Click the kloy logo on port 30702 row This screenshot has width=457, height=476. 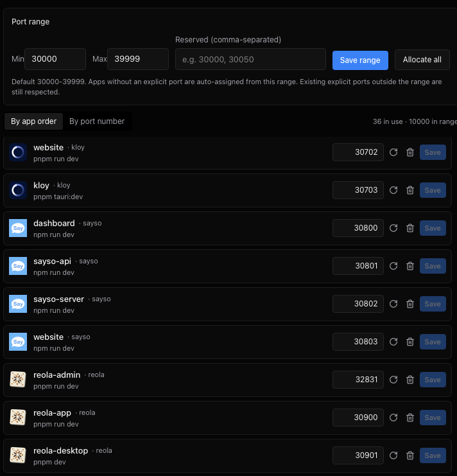coord(18,152)
